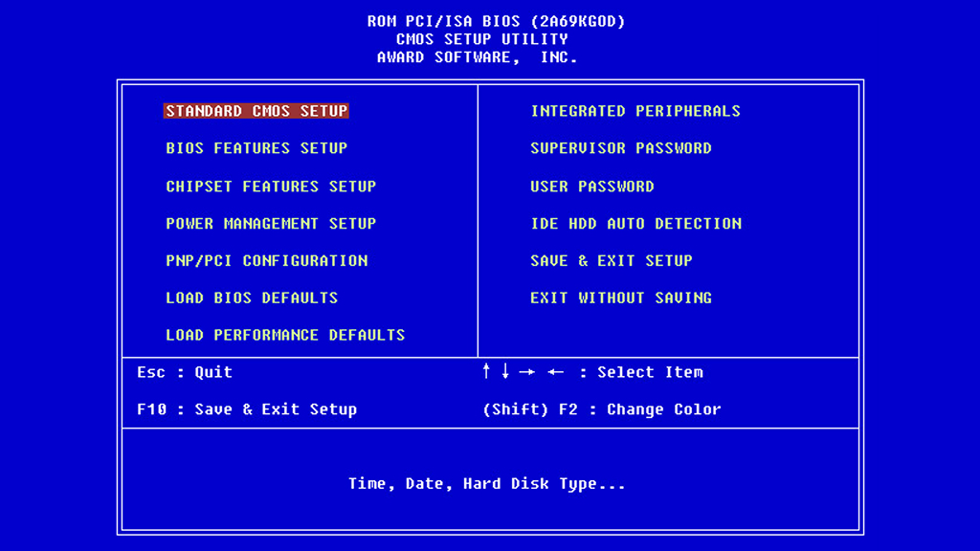Enter Power Management Setup
This screenshot has height=551, width=980.
click(x=271, y=223)
